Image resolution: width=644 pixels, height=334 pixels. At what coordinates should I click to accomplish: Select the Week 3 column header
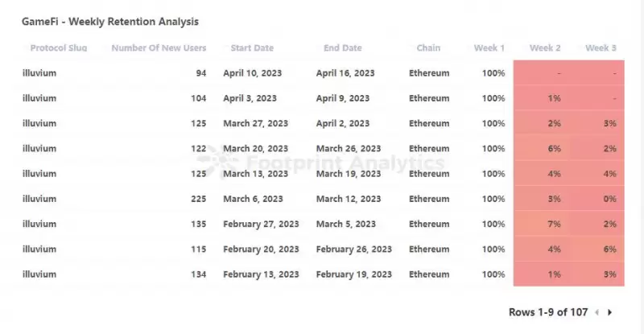tap(601, 48)
